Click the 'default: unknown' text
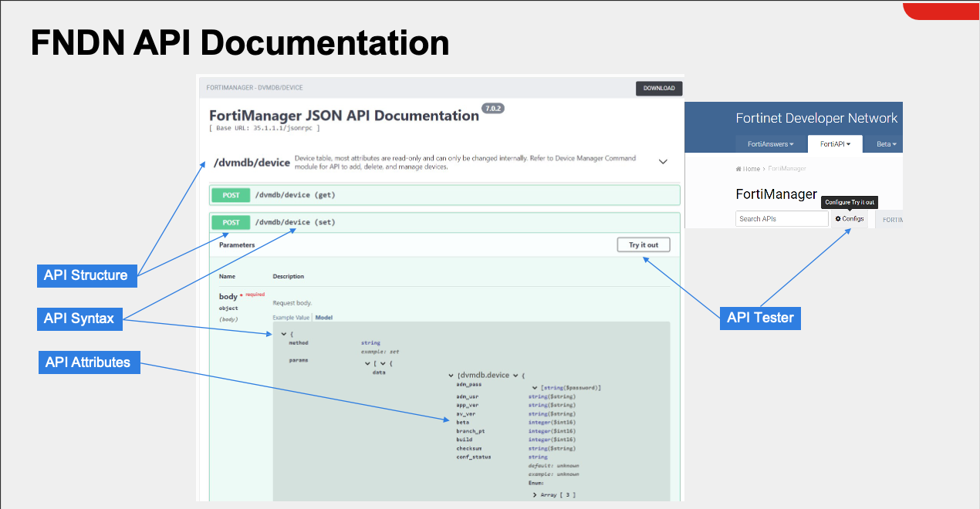The image size is (980, 509). tap(553, 466)
